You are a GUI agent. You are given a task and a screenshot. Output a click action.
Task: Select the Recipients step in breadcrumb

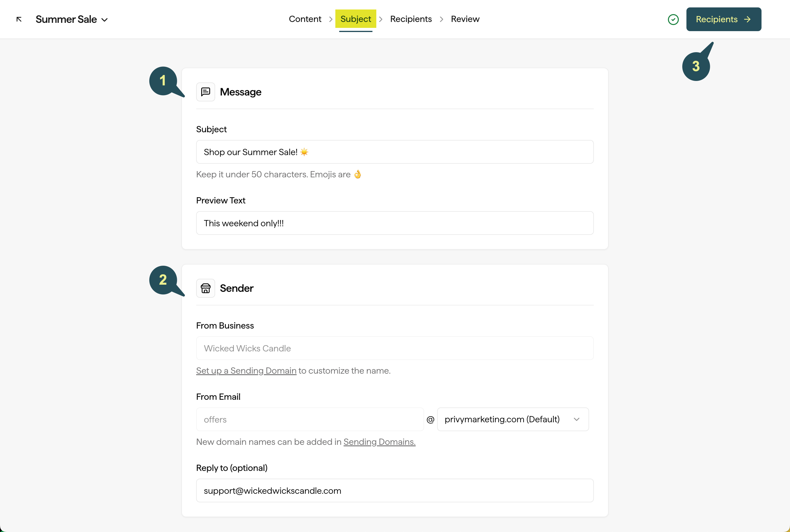(411, 19)
